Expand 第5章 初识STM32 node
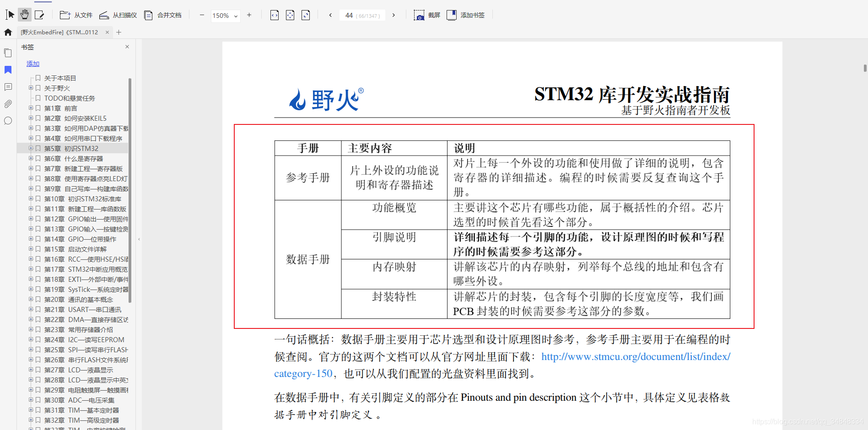This screenshot has width=868, height=430. point(31,148)
